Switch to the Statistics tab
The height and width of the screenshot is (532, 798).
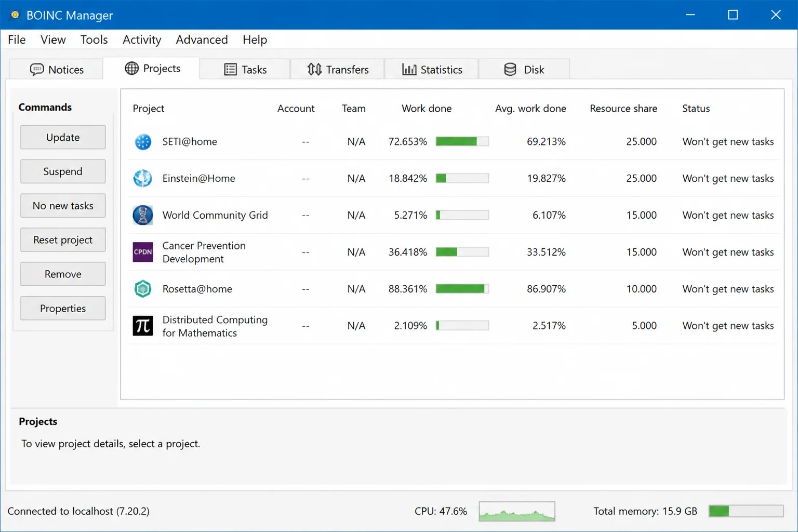[432, 70]
